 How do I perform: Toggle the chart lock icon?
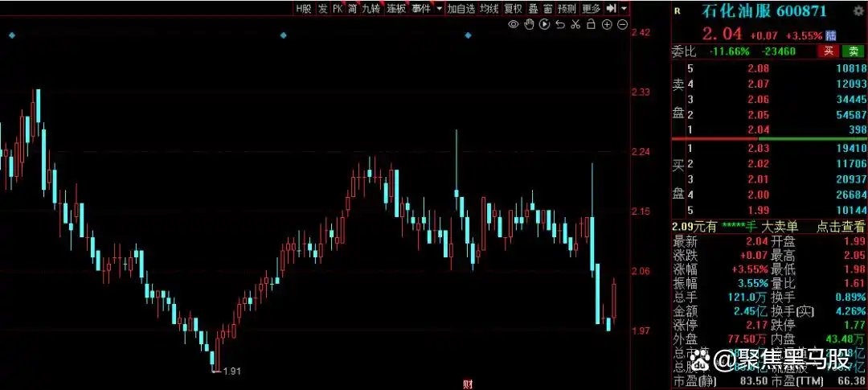tap(591, 25)
